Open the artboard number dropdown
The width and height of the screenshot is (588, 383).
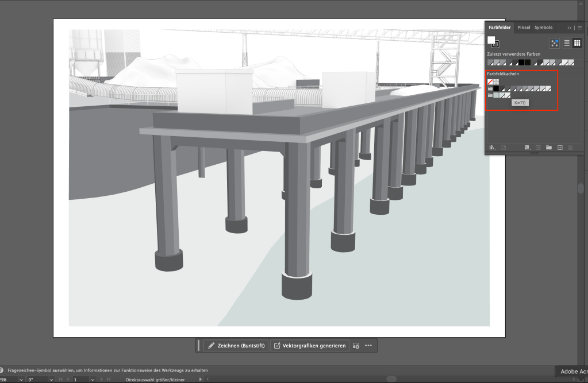coord(92,380)
